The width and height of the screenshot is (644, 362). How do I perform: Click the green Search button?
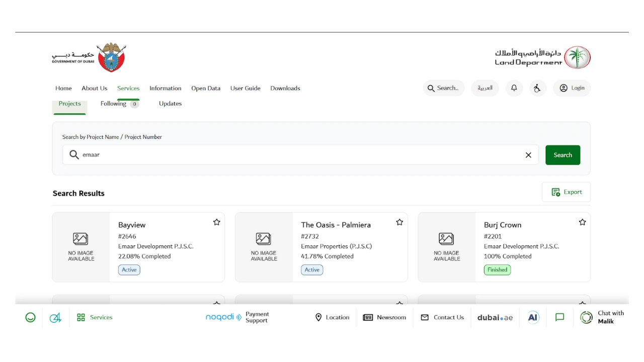(x=562, y=155)
